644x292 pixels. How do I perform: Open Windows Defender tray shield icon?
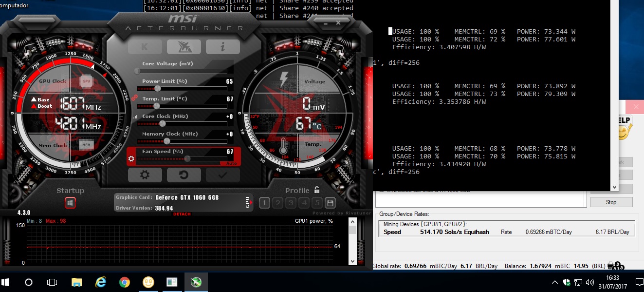[x=567, y=282]
